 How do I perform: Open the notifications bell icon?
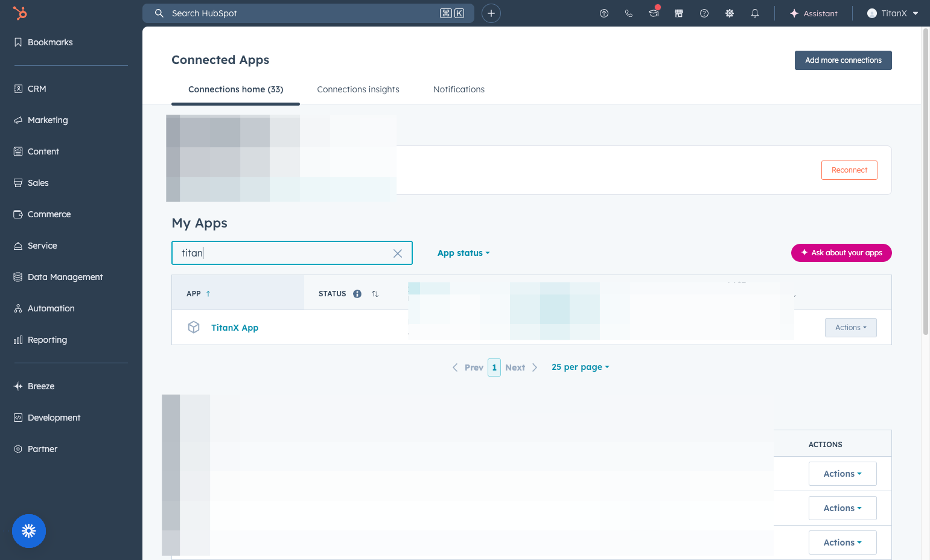(x=755, y=13)
